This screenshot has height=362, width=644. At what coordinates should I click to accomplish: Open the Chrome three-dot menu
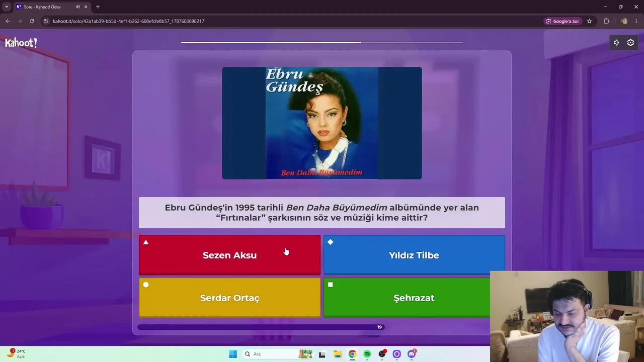click(636, 21)
